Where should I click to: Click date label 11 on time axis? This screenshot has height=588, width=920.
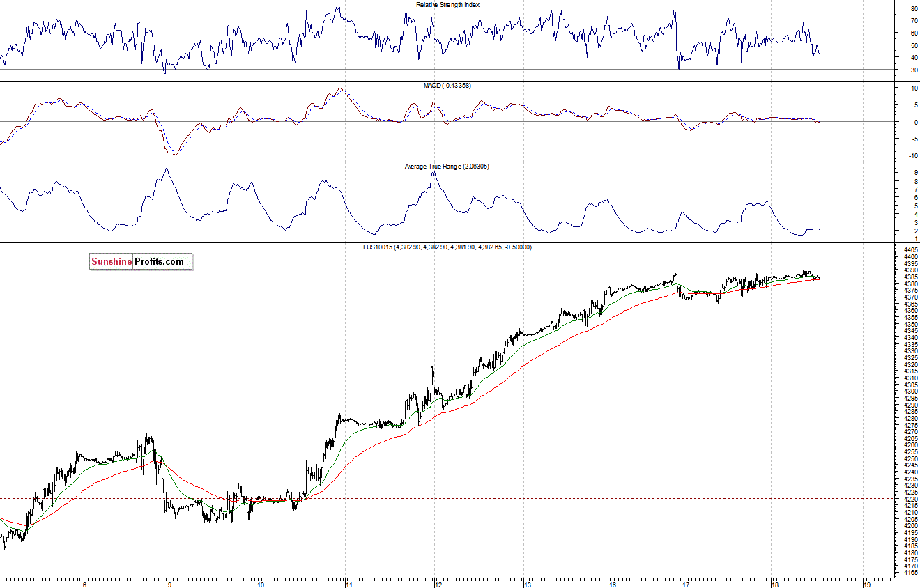point(348,585)
